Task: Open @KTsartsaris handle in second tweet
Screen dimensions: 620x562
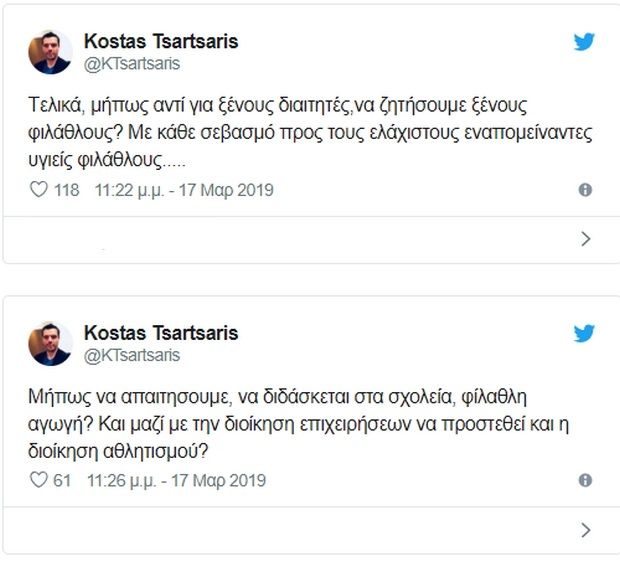Action: (x=133, y=354)
